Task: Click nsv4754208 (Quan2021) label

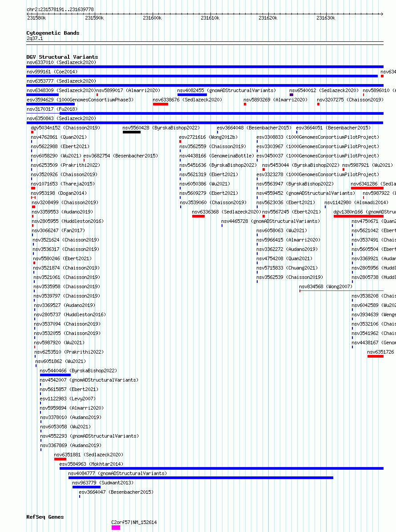Action: [x=284, y=258]
